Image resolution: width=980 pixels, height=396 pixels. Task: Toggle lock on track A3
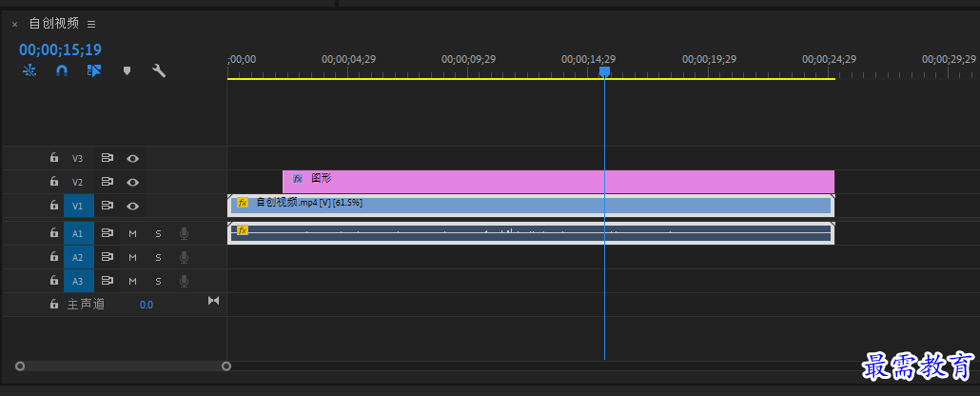[54, 280]
